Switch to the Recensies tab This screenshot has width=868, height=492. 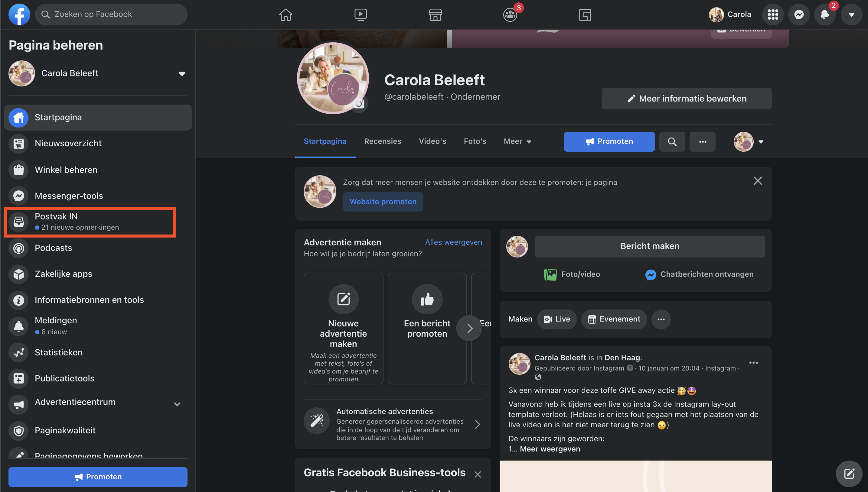[382, 141]
